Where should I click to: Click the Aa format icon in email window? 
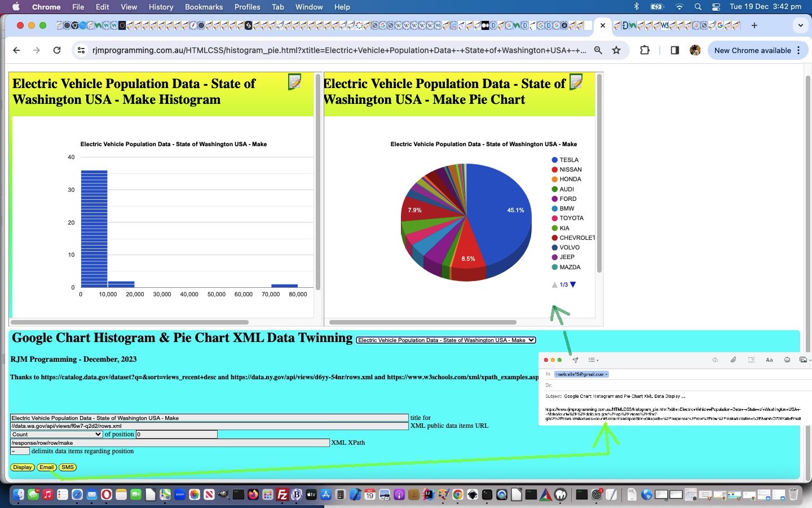point(769,360)
